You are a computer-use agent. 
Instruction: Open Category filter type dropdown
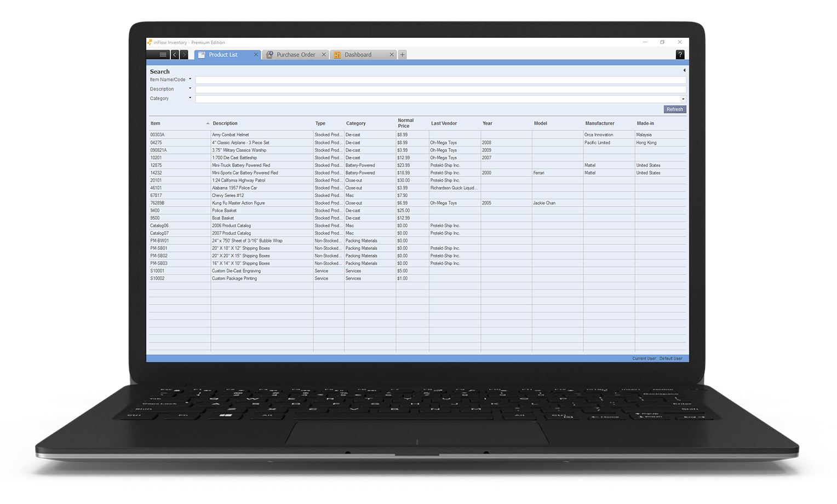(190, 98)
